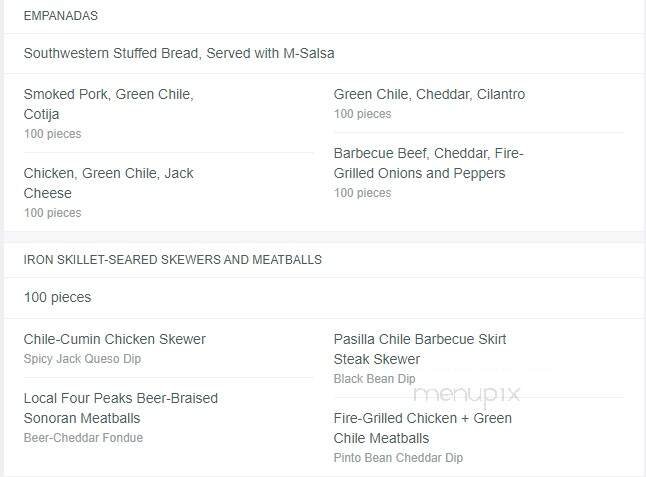
Task: Click "100 pieces" under Green Chile, Cheddar, Cilantro
Action: 362,114
